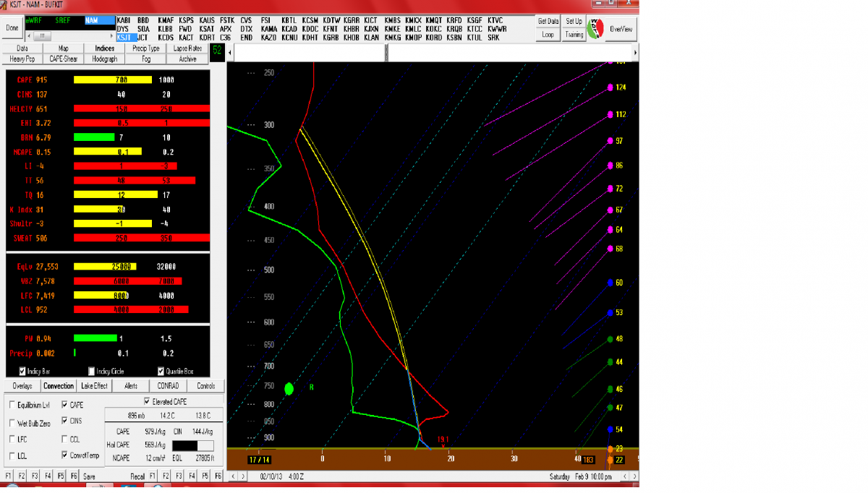This screenshot has height=493, width=868.
Task: Select the WRF model
Action: click(33, 21)
